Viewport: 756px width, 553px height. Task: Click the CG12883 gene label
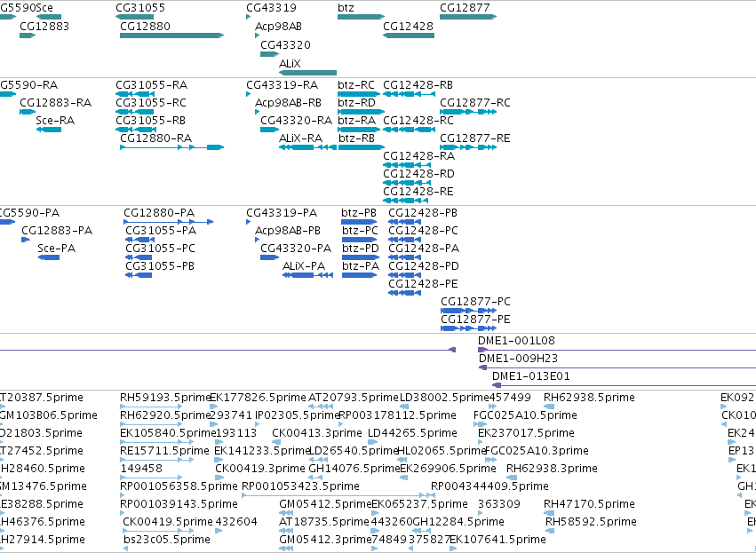pos(44,26)
